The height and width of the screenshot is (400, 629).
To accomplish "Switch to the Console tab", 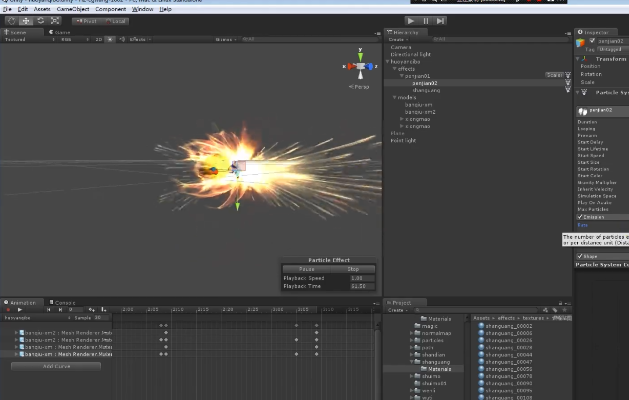I will tap(63, 303).
